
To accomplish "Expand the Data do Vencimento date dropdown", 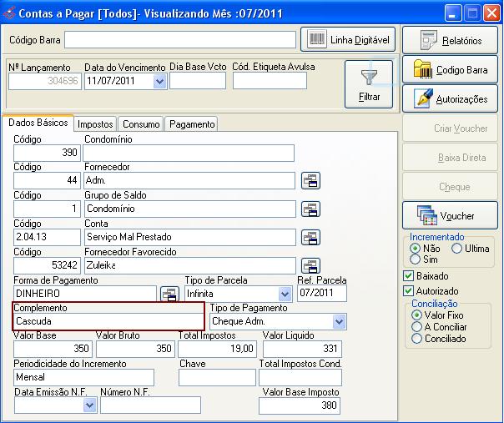I will pos(159,81).
